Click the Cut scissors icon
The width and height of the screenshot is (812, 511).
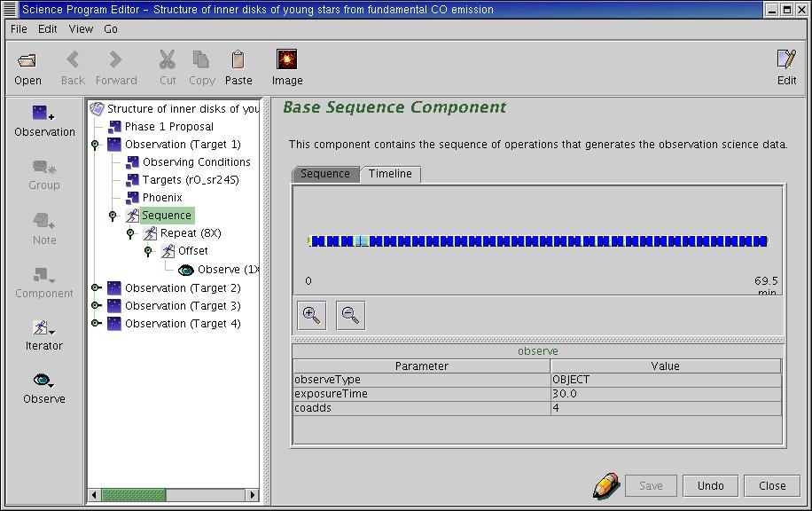167,59
